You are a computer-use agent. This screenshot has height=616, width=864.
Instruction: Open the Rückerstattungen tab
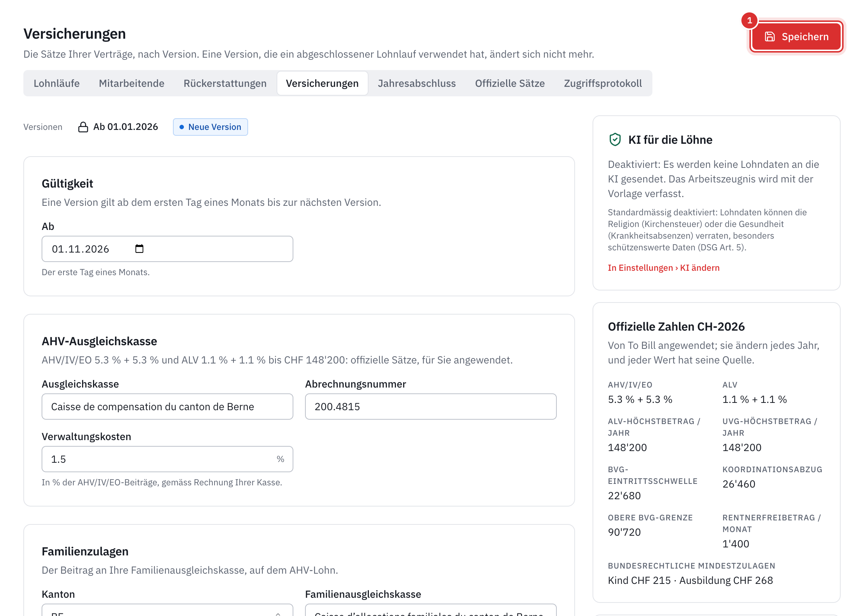[x=225, y=83]
